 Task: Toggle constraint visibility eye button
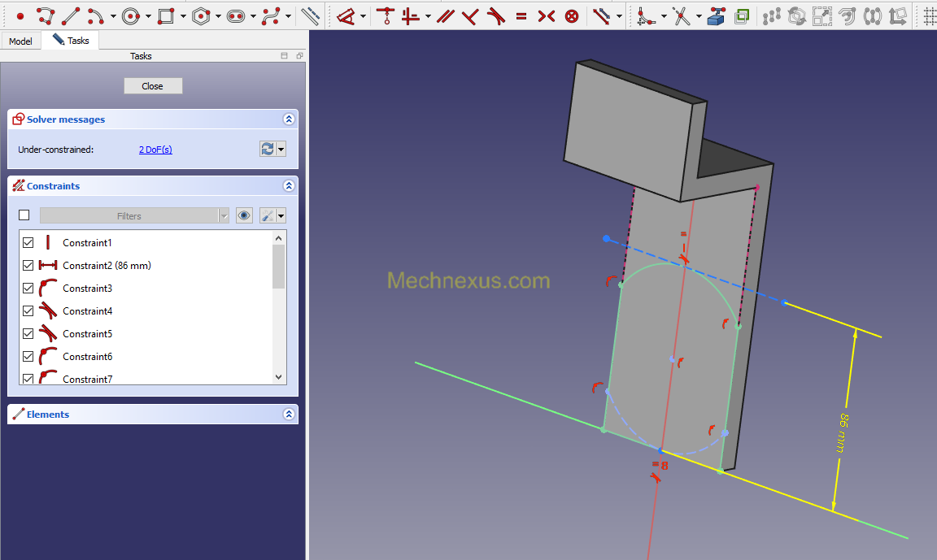(244, 215)
